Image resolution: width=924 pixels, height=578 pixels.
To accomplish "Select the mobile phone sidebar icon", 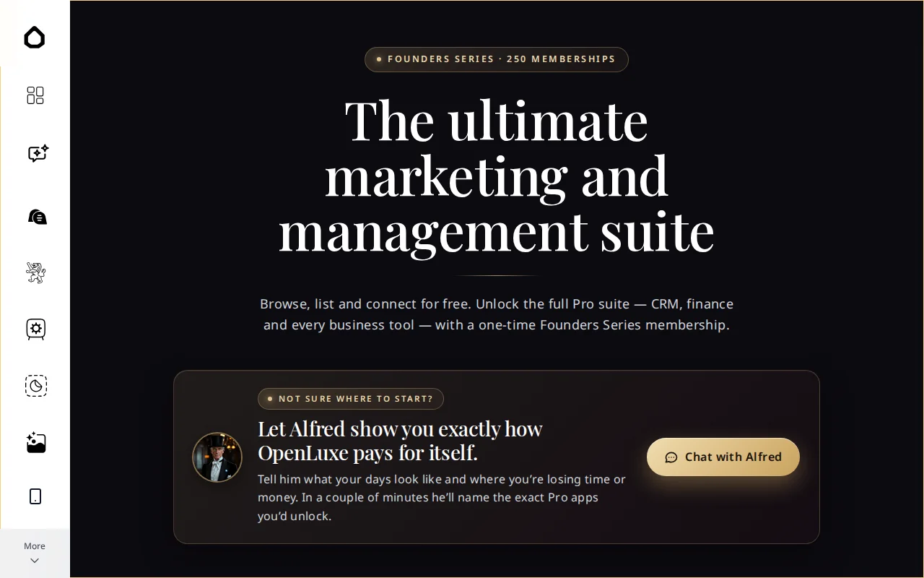I will pyautogui.click(x=35, y=496).
